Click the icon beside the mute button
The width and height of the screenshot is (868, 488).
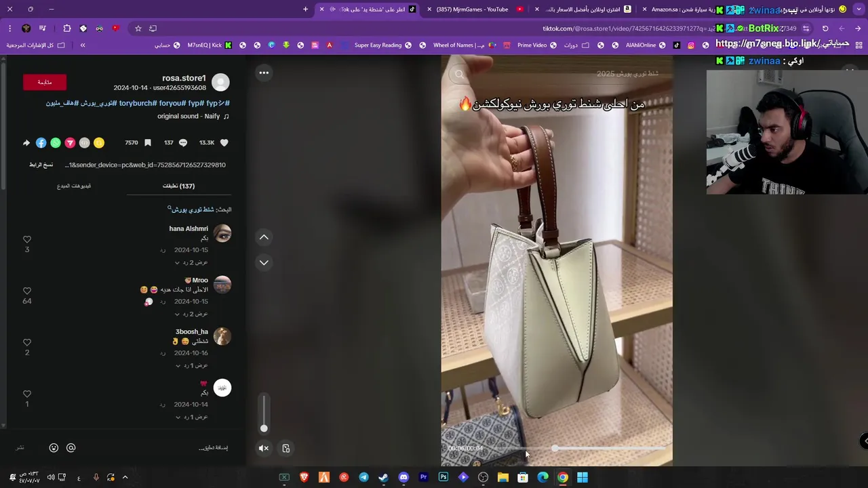pyautogui.click(x=285, y=448)
